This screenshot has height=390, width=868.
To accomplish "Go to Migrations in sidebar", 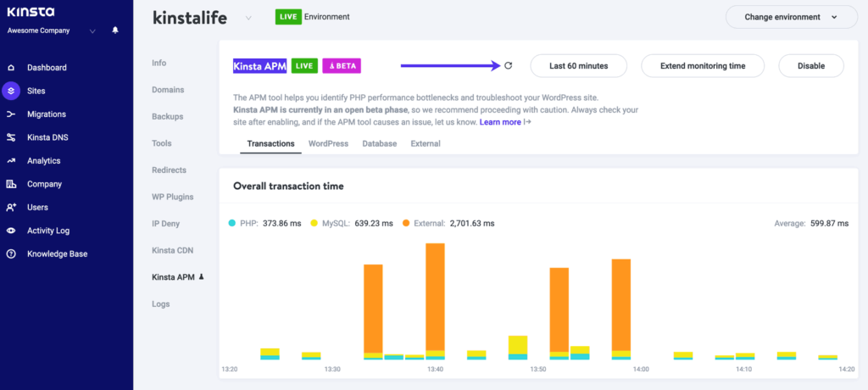I will pos(47,114).
